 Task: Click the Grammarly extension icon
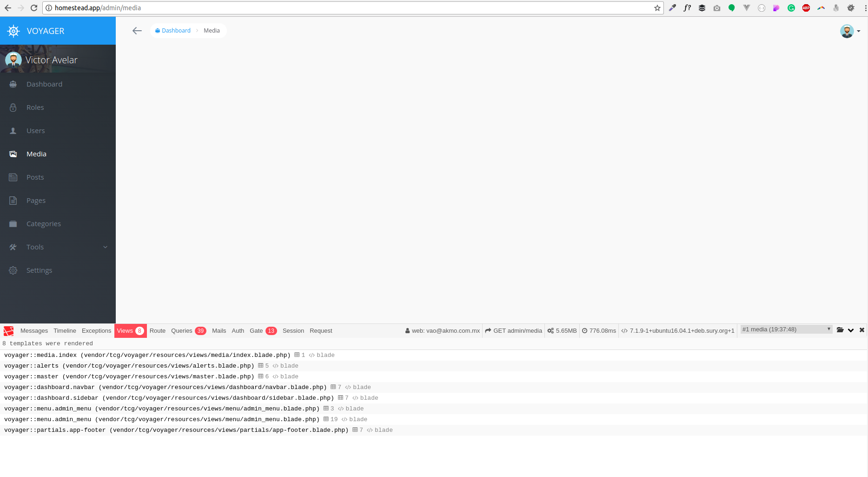pyautogui.click(x=791, y=8)
